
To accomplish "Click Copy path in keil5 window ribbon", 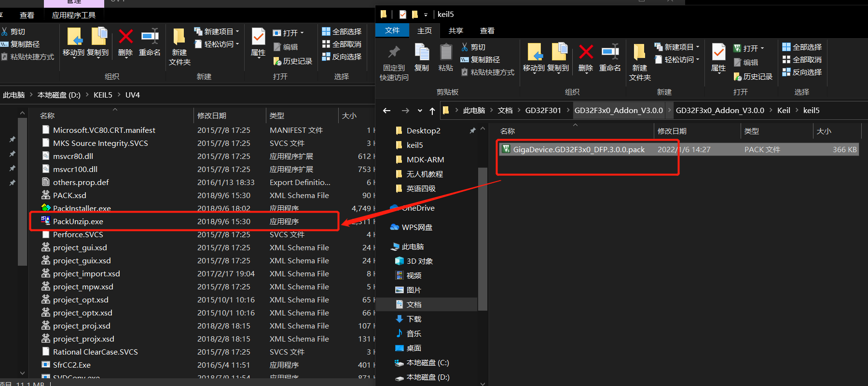I will pyautogui.click(x=480, y=59).
